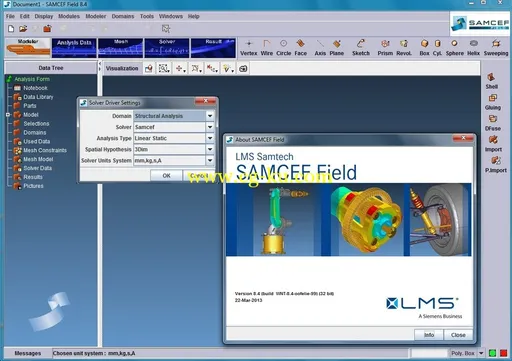
Task: Open the Domain dropdown
Action: [210, 116]
